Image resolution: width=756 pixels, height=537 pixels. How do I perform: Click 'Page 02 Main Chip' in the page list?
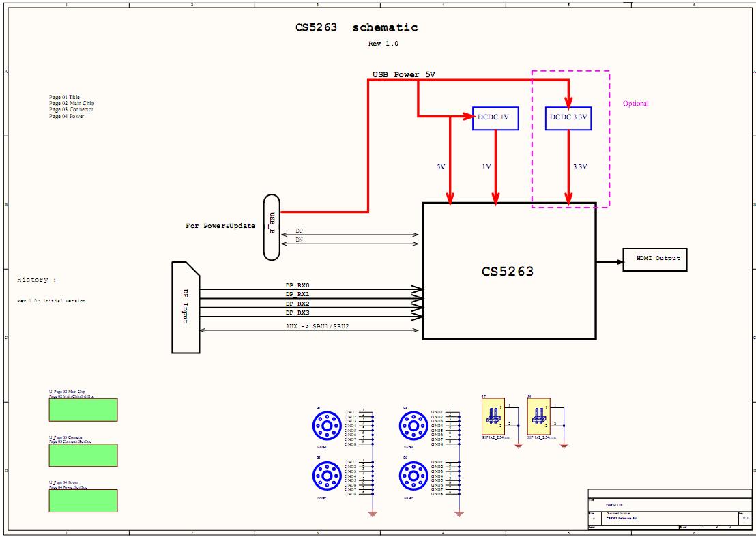[72, 103]
